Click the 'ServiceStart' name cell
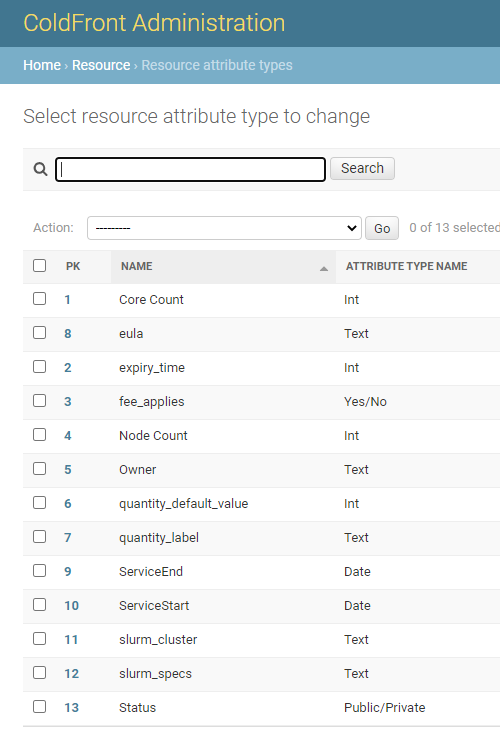The width and height of the screenshot is (500, 742). point(154,606)
